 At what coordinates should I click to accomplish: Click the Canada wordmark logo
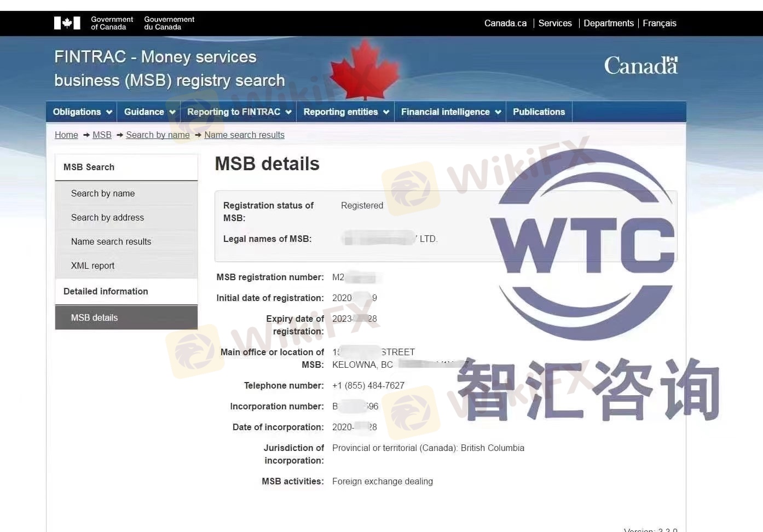(640, 66)
